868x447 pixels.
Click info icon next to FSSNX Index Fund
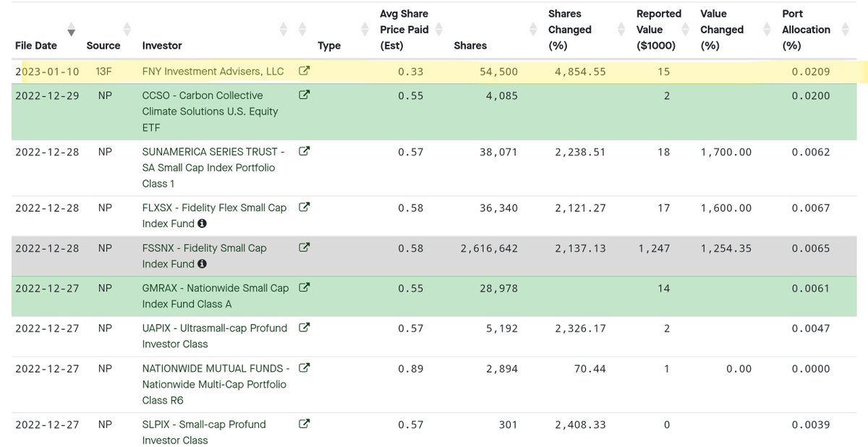[203, 264]
